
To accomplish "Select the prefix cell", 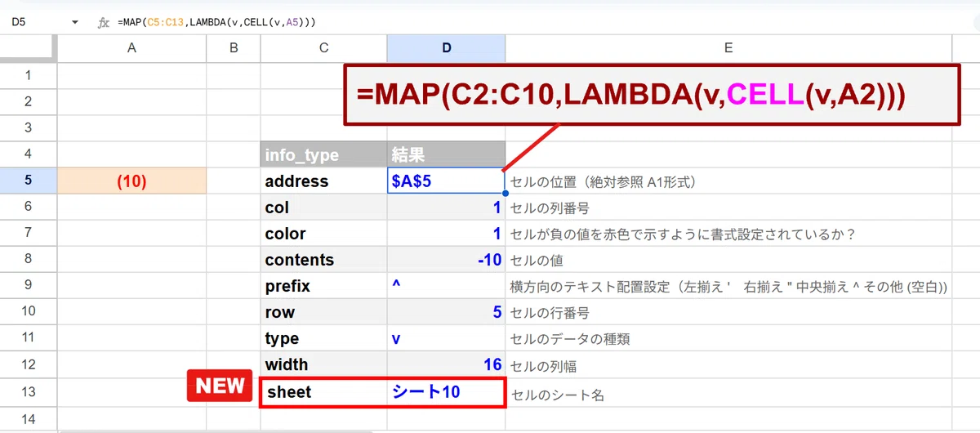I will [x=323, y=287].
